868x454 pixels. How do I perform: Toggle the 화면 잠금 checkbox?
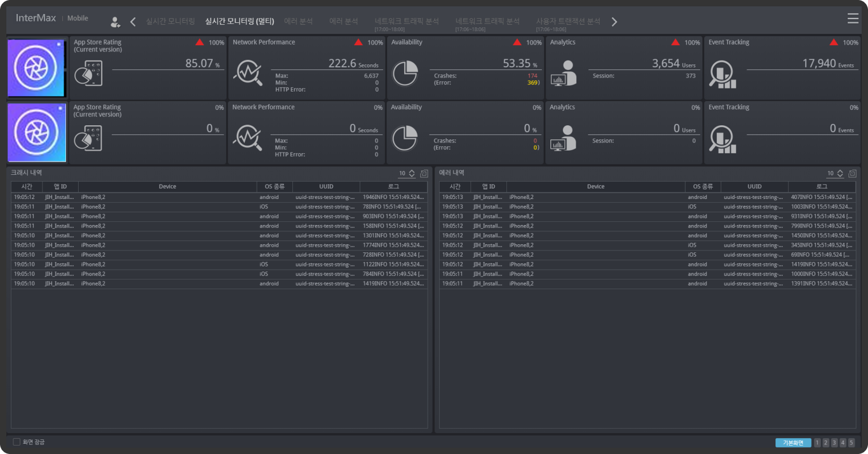pyautogui.click(x=17, y=442)
